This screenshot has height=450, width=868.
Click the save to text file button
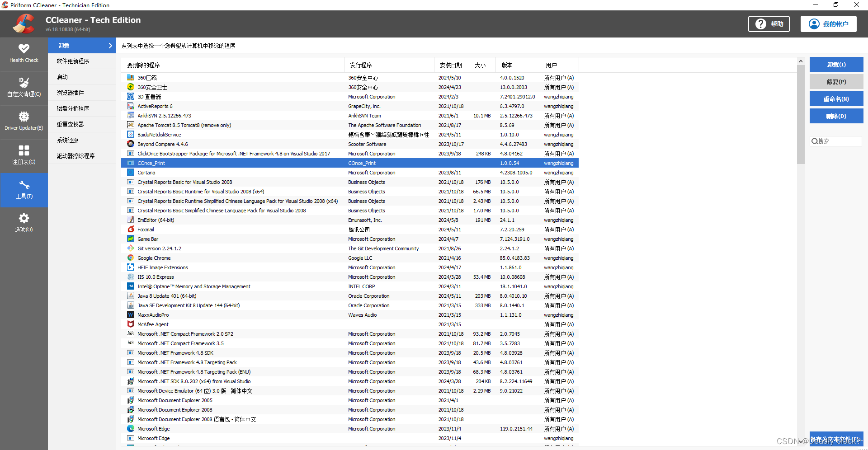coord(836,439)
